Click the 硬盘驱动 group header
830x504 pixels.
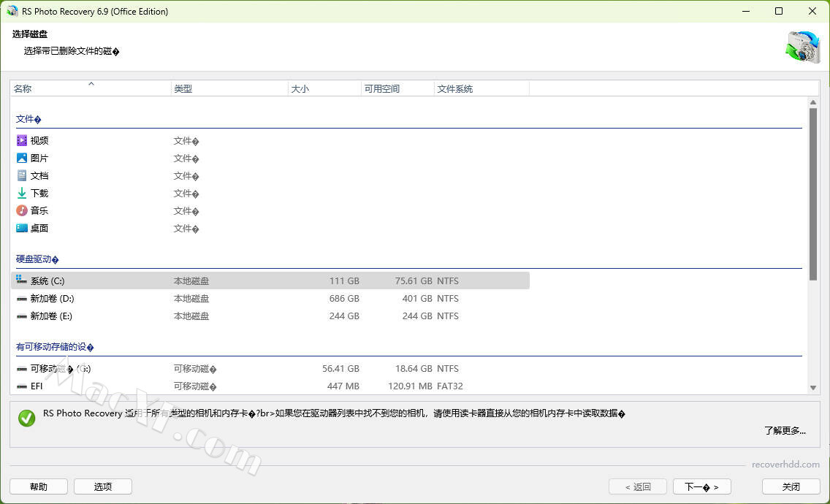(x=37, y=259)
